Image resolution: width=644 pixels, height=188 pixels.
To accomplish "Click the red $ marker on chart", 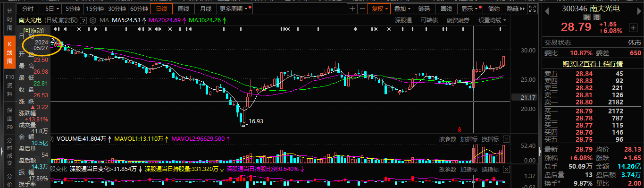I will tap(459, 129).
